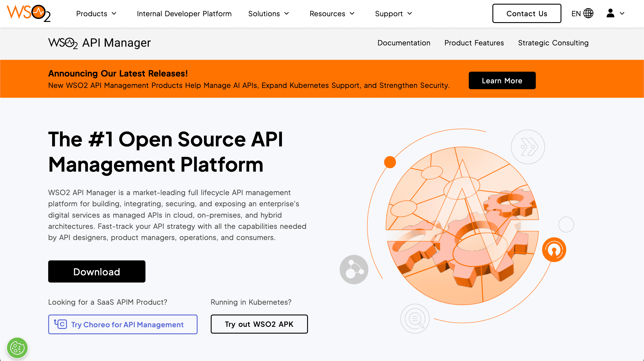Open the Documentation section
Image resolution: width=644 pixels, height=361 pixels.
point(403,43)
